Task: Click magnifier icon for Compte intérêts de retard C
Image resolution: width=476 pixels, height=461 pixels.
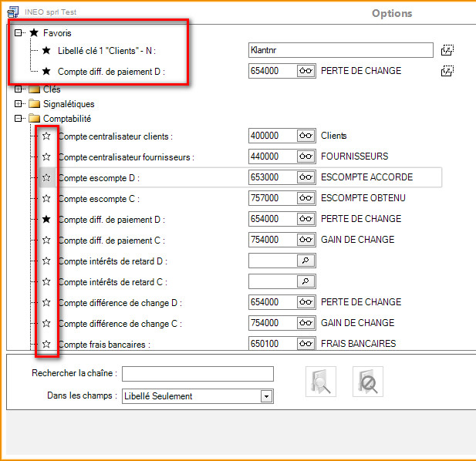Action: pos(306,281)
